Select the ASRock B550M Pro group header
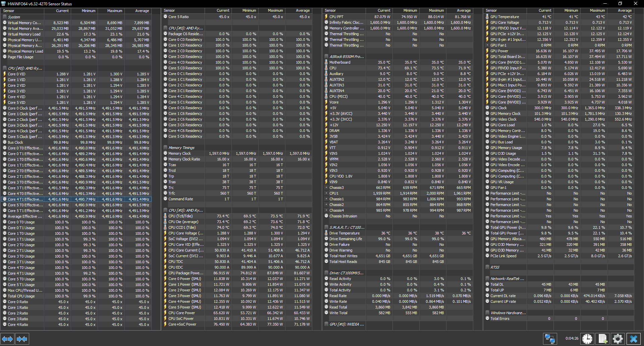This screenshot has width=644, height=346. tap(398, 57)
